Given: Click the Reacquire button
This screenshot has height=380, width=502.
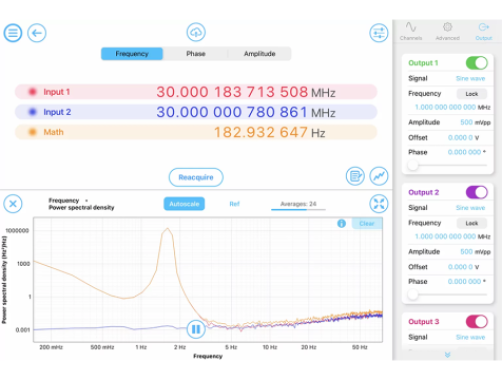Looking at the screenshot, I should [x=196, y=177].
